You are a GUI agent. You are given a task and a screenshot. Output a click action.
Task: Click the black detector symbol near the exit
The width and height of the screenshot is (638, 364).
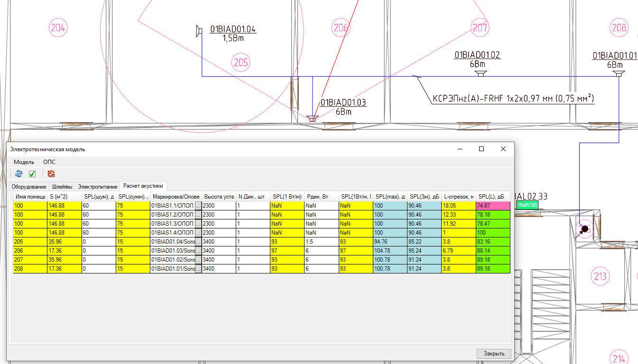(x=585, y=229)
